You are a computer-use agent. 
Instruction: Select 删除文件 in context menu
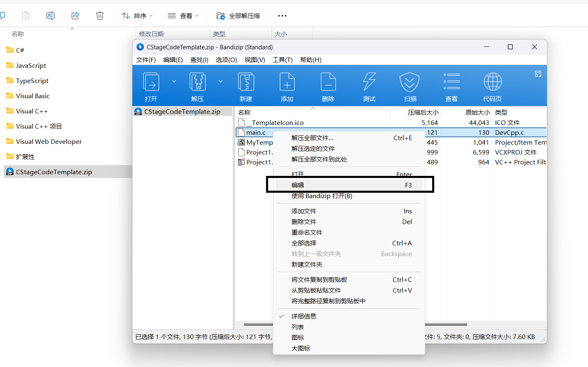click(x=349, y=222)
